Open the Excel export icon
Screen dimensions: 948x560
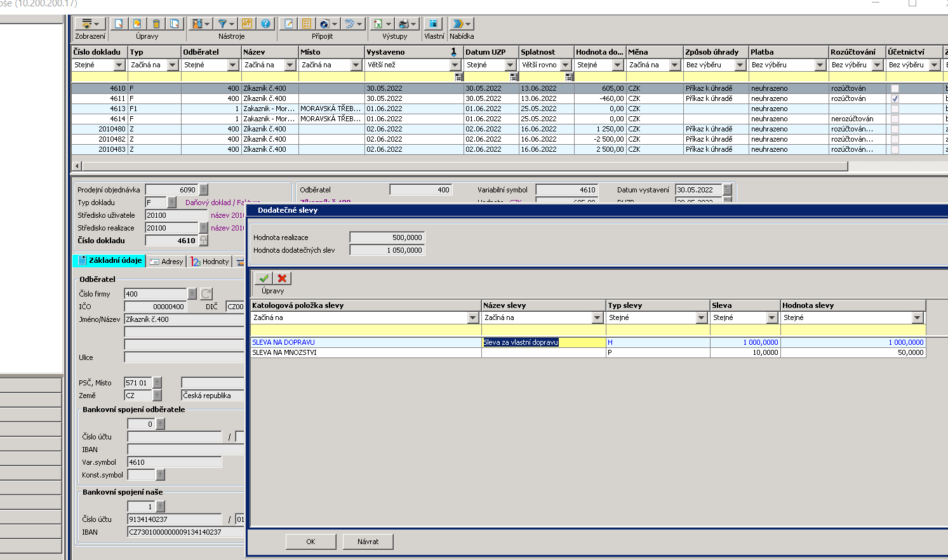[378, 24]
